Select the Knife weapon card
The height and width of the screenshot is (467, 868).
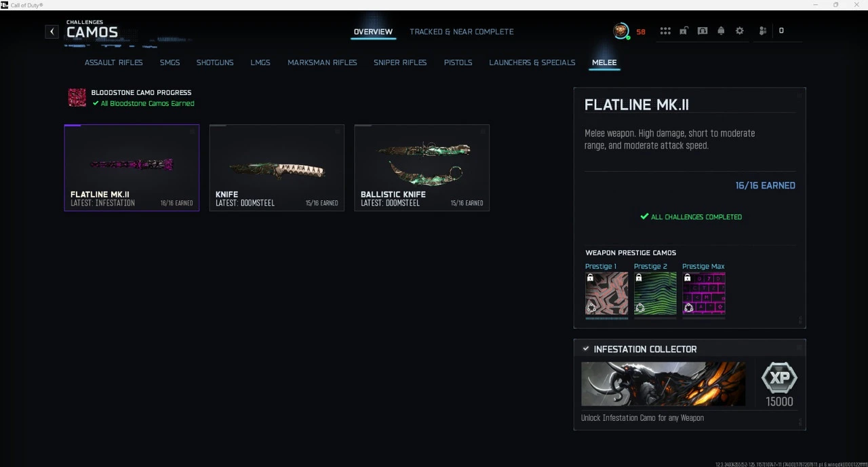[x=277, y=168]
